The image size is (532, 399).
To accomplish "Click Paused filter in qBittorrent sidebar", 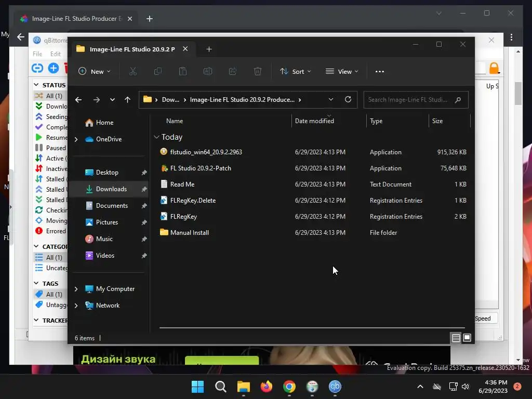I will point(50,148).
